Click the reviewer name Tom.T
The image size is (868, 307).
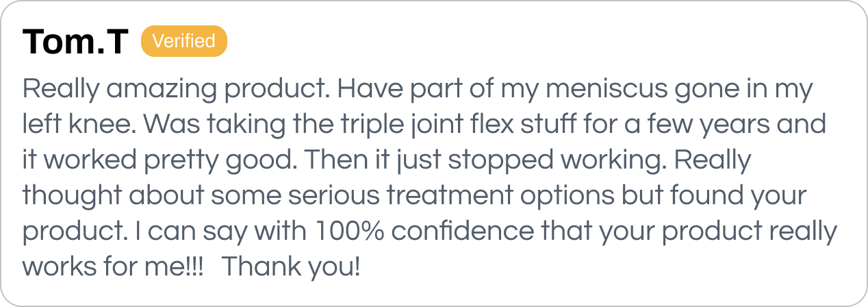75,42
